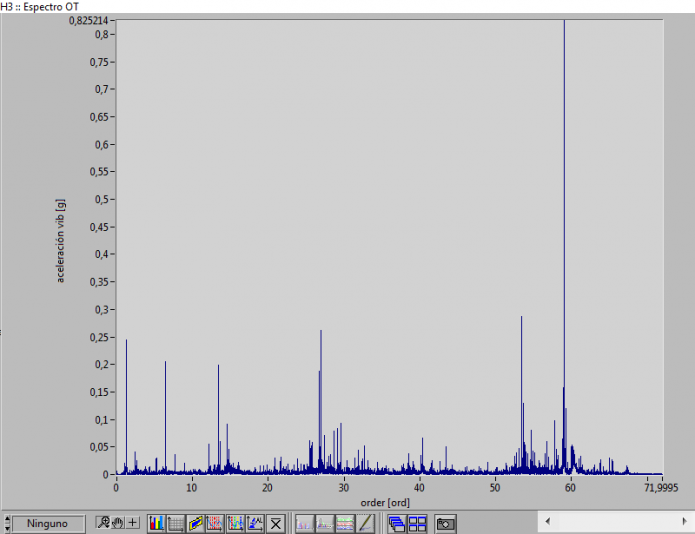Click the X-axis origin value 0
695x534 pixels.
(116, 487)
